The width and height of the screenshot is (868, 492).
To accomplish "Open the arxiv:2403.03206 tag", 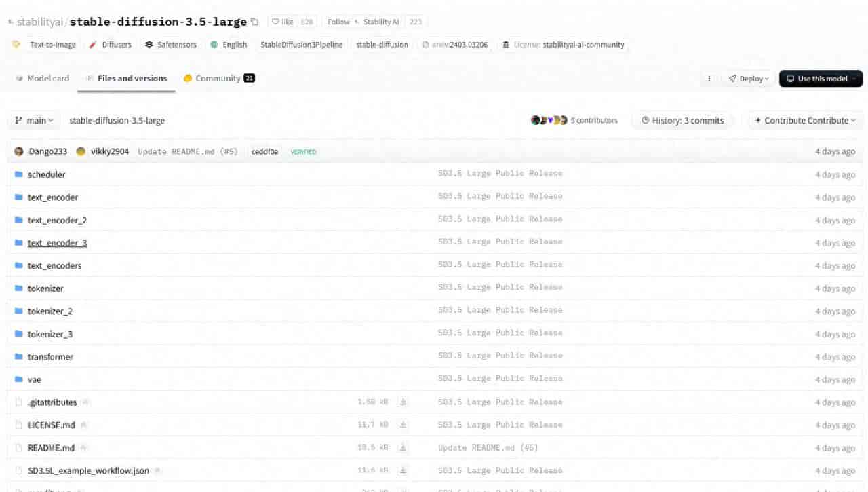I will tap(455, 45).
